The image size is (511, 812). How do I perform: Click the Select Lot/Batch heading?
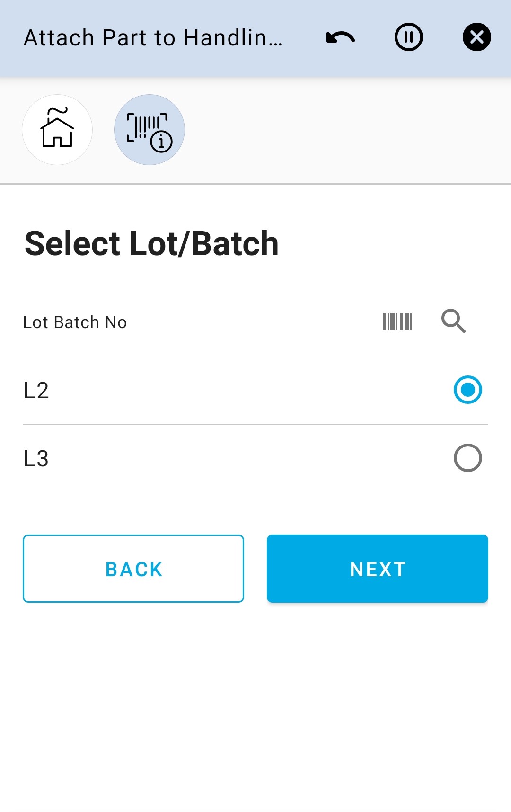click(x=151, y=244)
